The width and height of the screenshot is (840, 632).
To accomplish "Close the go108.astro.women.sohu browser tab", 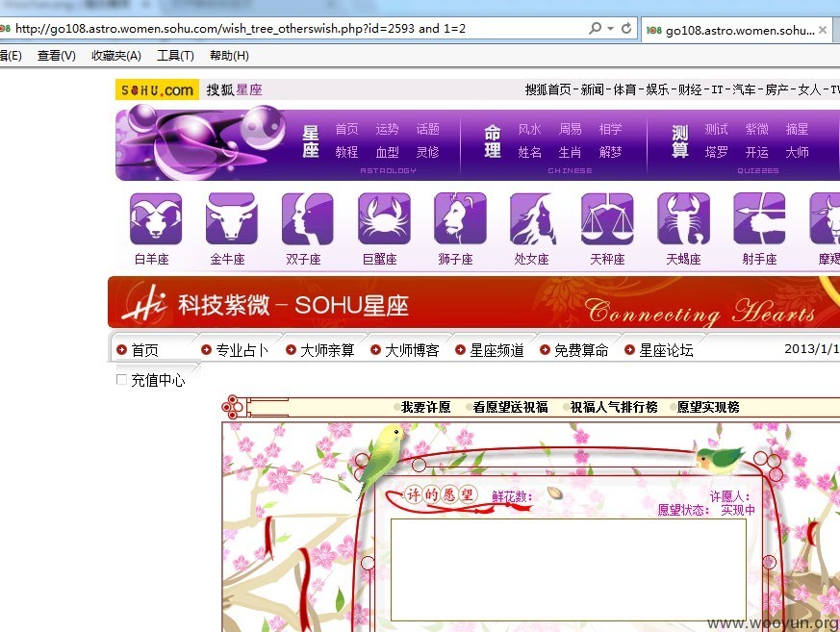I will [x=823, y=30].
